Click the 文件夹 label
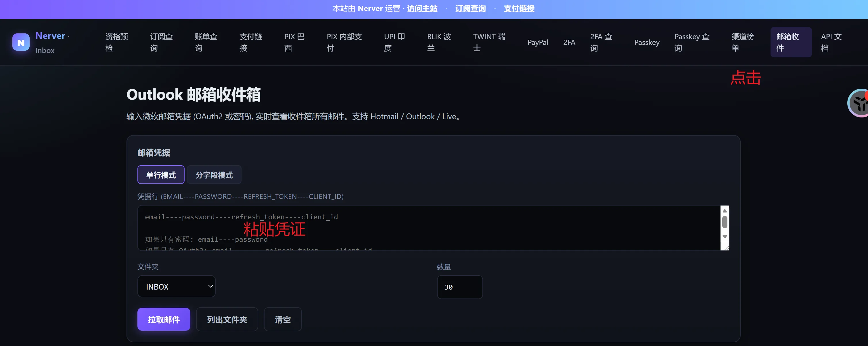 coord(148,267)
